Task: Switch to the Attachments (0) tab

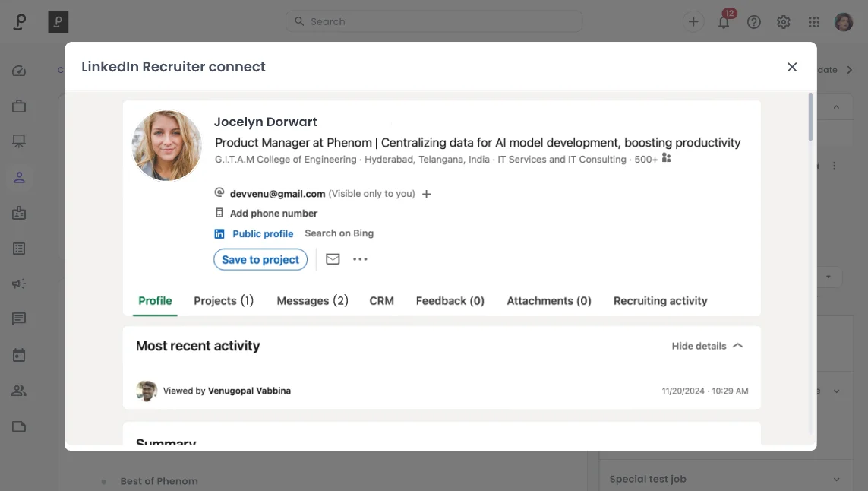Action: 548,301
